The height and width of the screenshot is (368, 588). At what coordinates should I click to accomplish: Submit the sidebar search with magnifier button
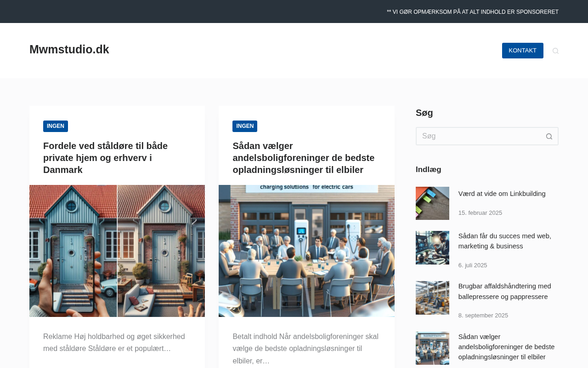pyautogui.click(x=549, y=136)
